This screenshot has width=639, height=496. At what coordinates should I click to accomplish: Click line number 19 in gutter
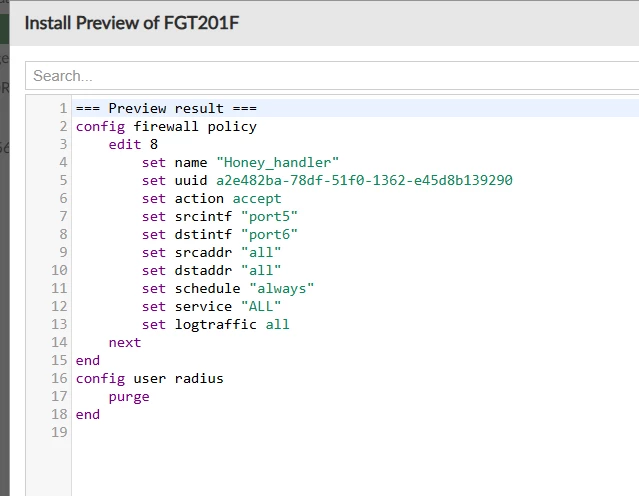[x=59, y=432]
